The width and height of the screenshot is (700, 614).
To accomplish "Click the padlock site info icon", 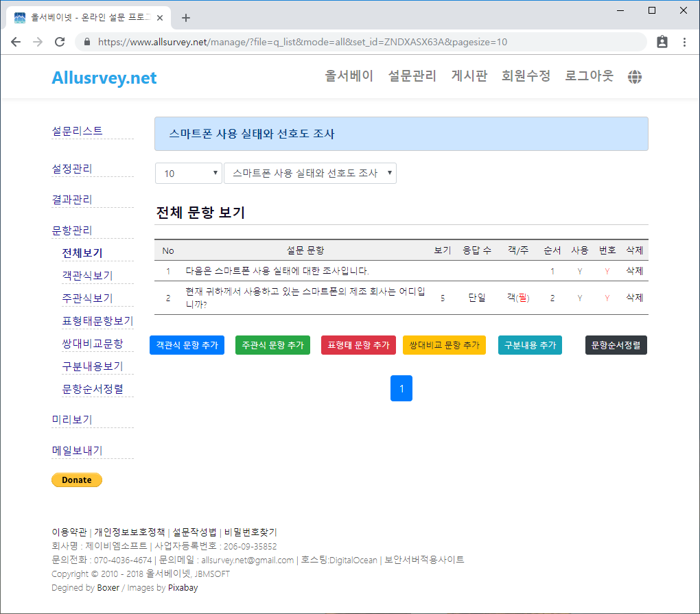I will click(87, 42).
